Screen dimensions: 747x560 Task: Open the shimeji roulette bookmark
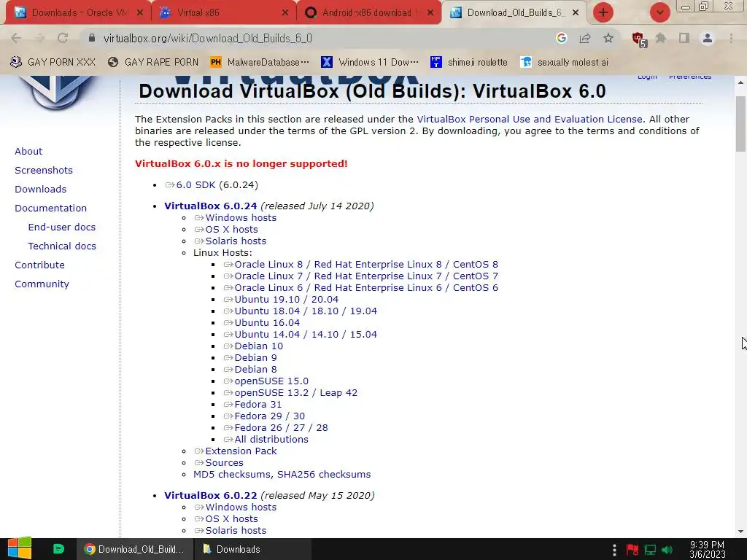[469, 62]
